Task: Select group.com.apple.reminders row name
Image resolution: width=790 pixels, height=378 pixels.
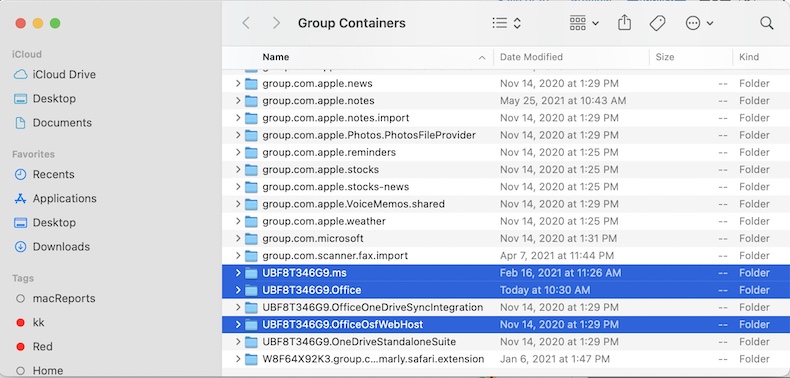Action: point(329,152)
